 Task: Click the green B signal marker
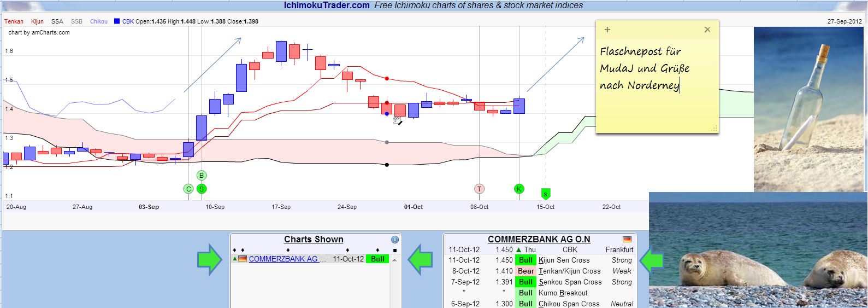point(202,176)
